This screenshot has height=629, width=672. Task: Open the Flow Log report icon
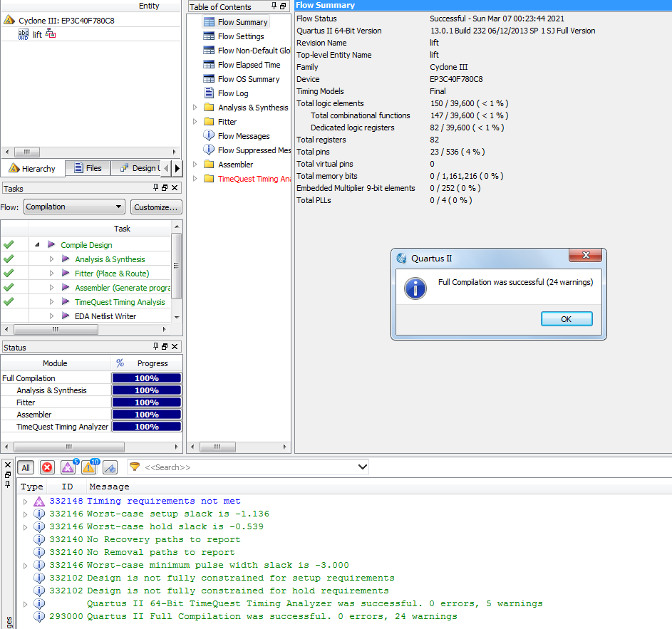pos(209,93)
